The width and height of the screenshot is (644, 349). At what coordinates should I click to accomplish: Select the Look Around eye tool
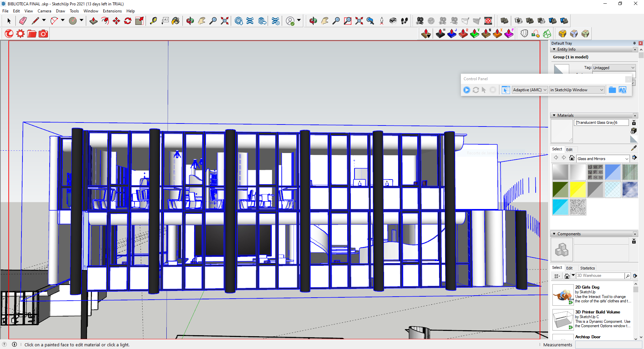pos(393,21)
